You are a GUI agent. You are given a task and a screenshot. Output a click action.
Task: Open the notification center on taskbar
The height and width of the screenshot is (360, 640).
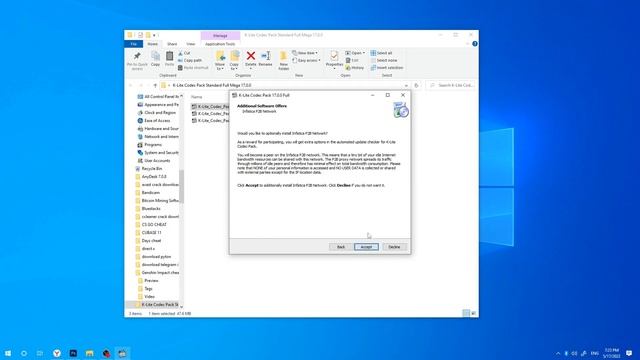coord(629,353)
